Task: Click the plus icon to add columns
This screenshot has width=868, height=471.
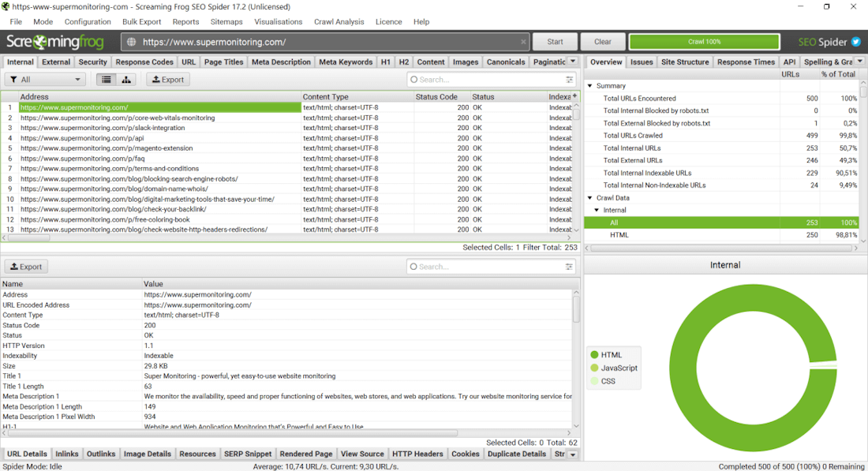Action: [574, 96]
